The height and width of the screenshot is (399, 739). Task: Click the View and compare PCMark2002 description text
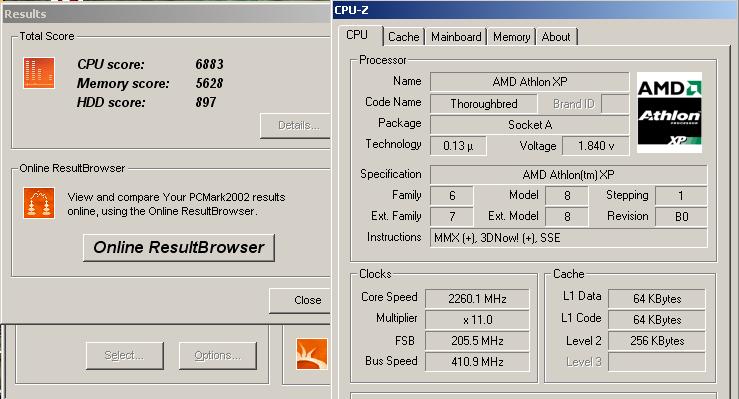(176, 204)
